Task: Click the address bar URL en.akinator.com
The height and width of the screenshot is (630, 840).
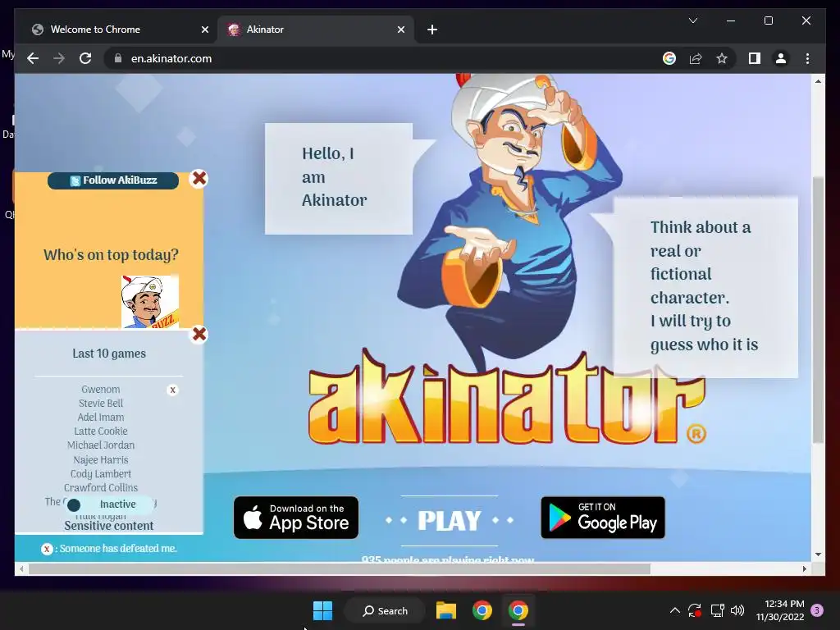Action: point(171,58)
